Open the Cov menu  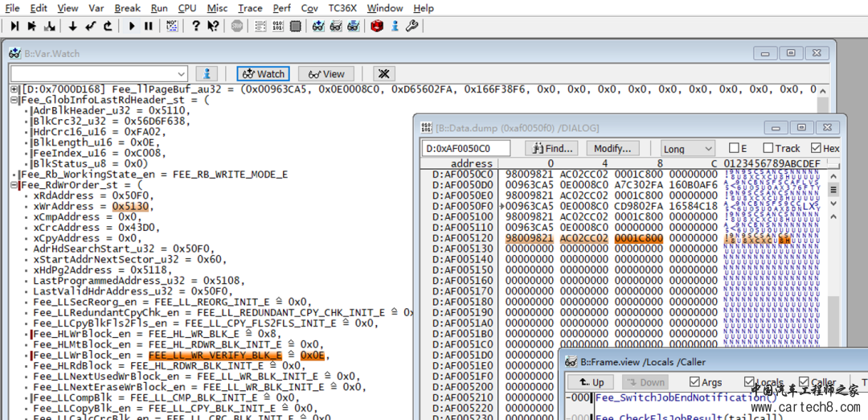(309, 8)
